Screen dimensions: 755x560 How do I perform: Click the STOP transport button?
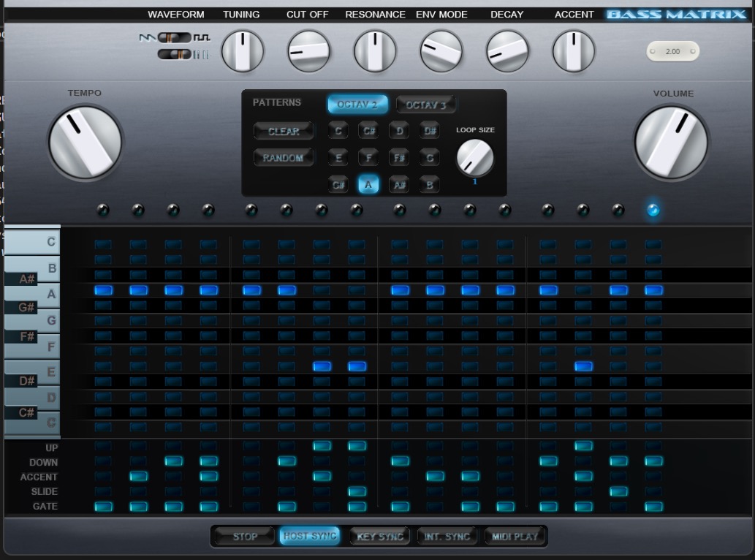(x=245, y=536)
